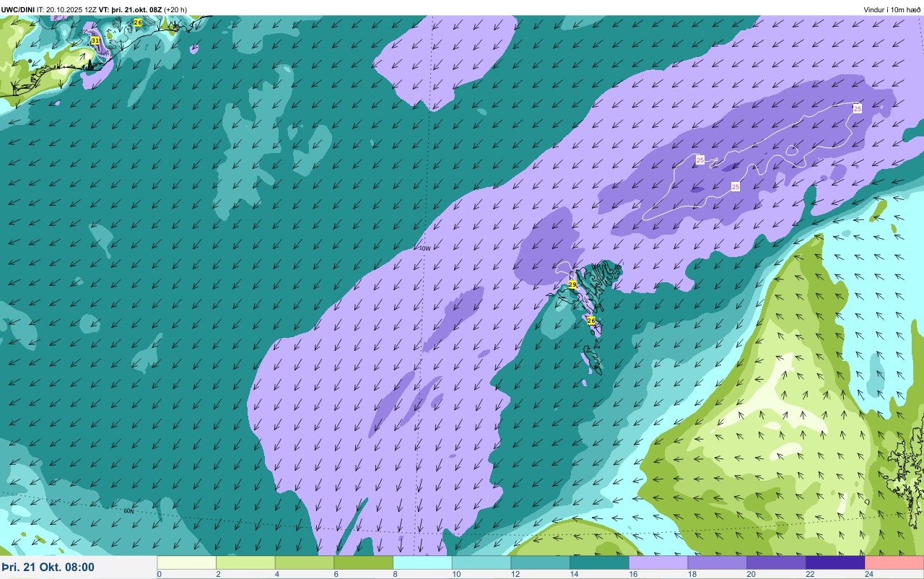This screenshot has width=924, height=579.
Task: Click the '26' marker near Iceland coast
Action: (138, 22)
